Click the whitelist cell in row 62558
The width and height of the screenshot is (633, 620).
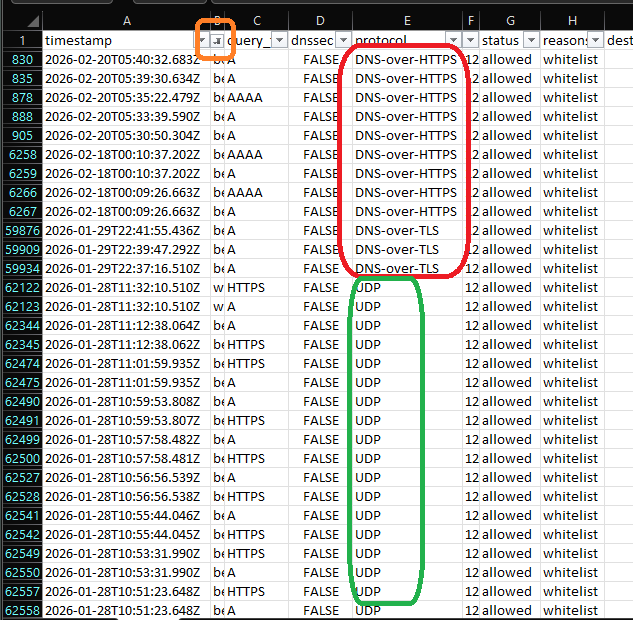tap(570, 610)
